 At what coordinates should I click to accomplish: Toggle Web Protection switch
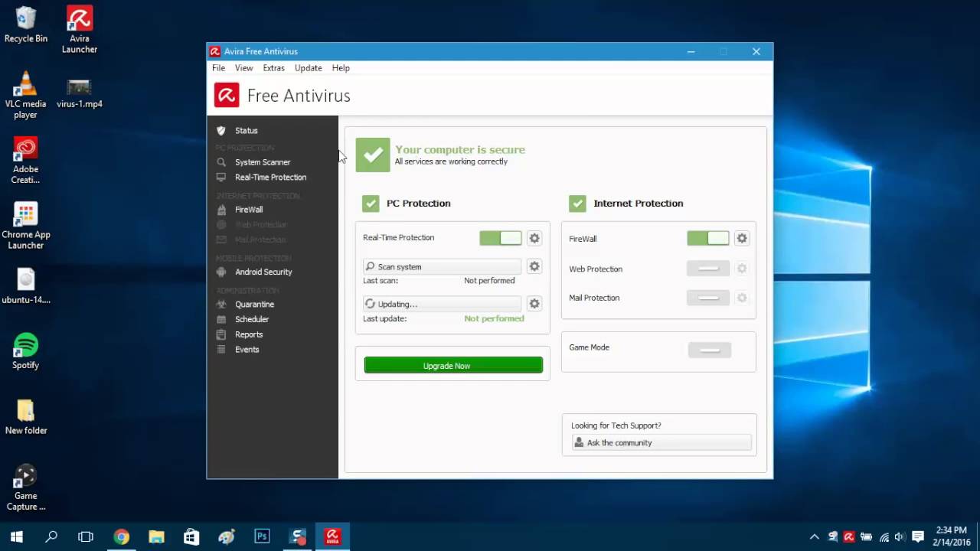708,269
